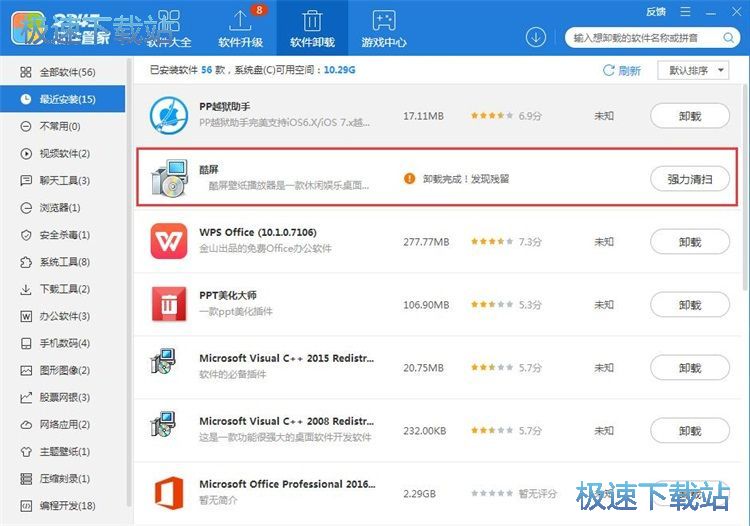The height and width of the screenshot is (526, 750).
Task: Click the 编程开发 code icon
Action: coord(26,506)
